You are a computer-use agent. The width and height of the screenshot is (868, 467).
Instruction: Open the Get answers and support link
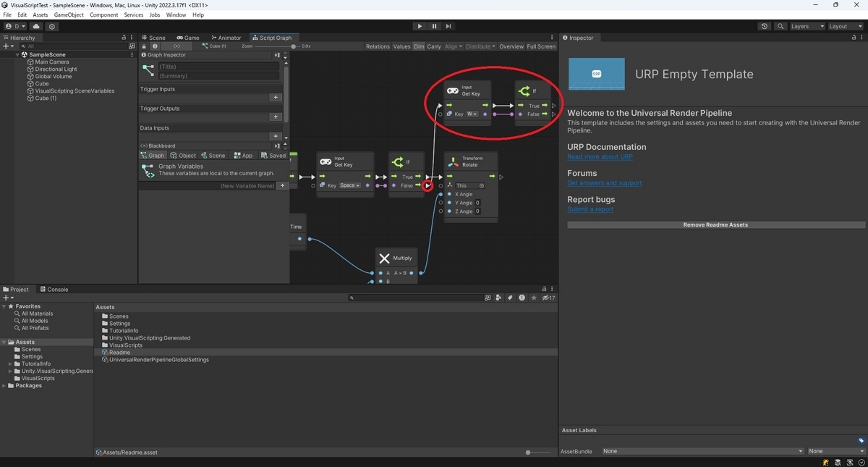click(604, 183)
